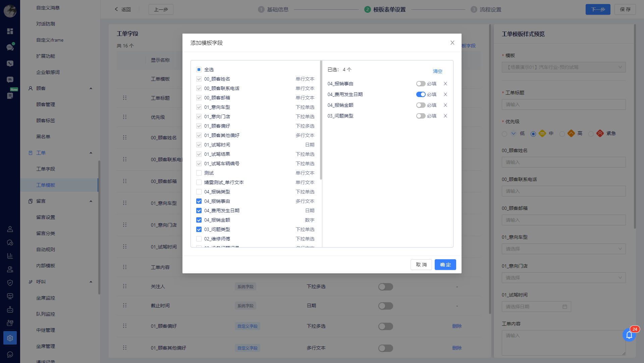Viewport: 644px width, 363px height.
Task: Remove 04_报销金额 from selected list
Action: click(445, 105)
